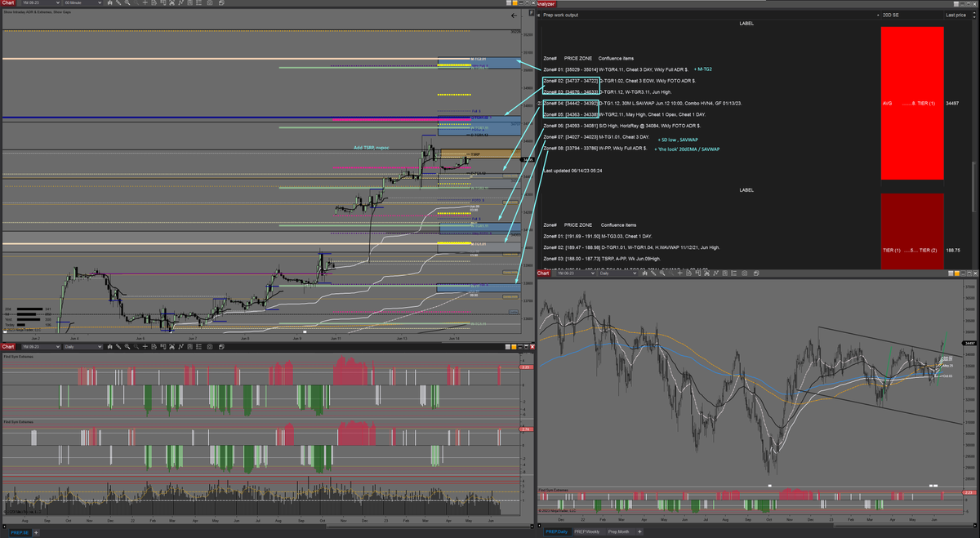Screen dimensions: 980x538
Task: Click camera icon in lower-right Daily chart toolbar
Action: [745, 273]
